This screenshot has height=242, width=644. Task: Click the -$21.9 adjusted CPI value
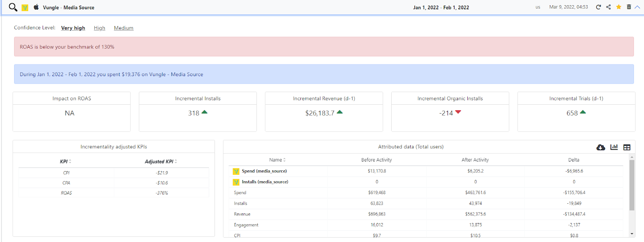[x=162, y=173]
